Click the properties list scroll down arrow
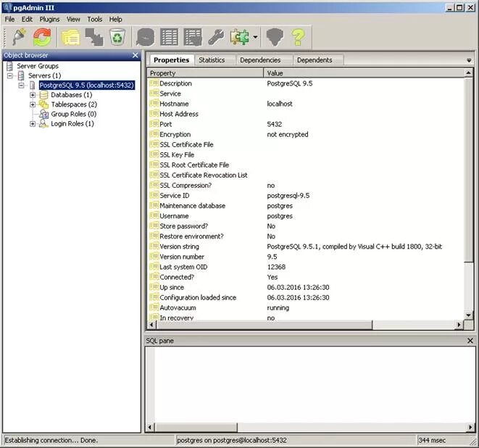 tap(469, 315)
